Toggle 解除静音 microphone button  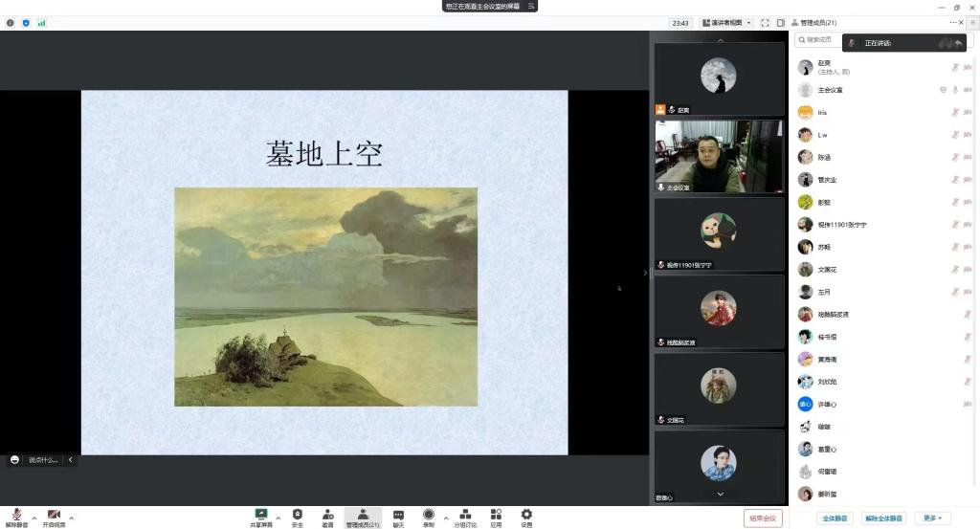16,517
